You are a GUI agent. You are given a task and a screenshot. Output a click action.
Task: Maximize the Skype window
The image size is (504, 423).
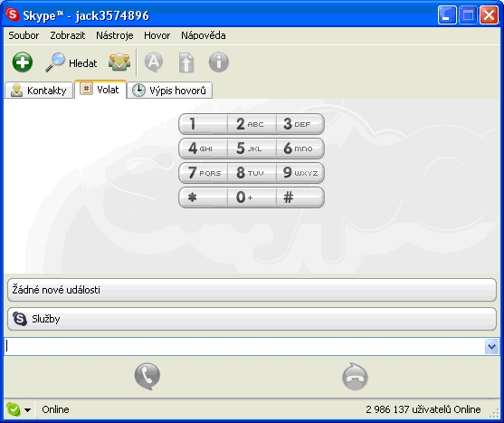[x=468, y=15]
